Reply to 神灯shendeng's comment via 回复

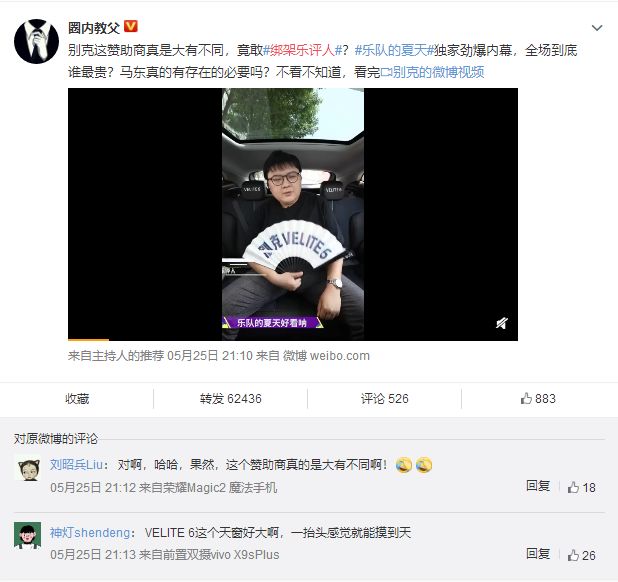(x=538, y=554)
